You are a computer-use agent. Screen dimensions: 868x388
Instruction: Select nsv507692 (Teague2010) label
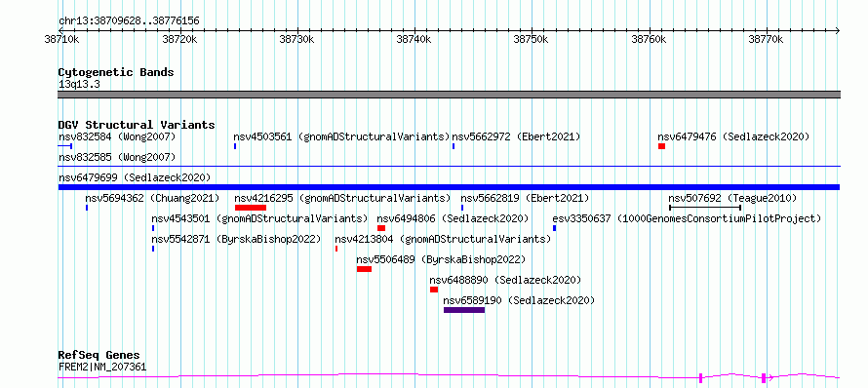(732, 198)
